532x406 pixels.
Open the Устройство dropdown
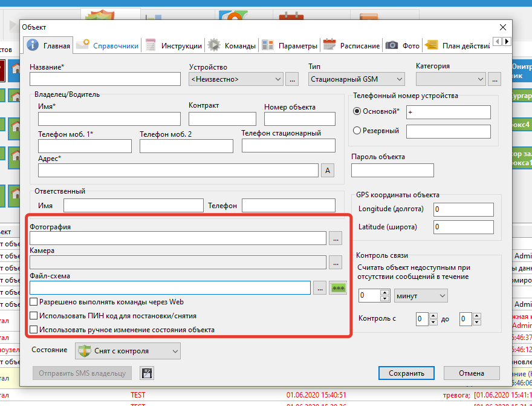tap(236, 79)
